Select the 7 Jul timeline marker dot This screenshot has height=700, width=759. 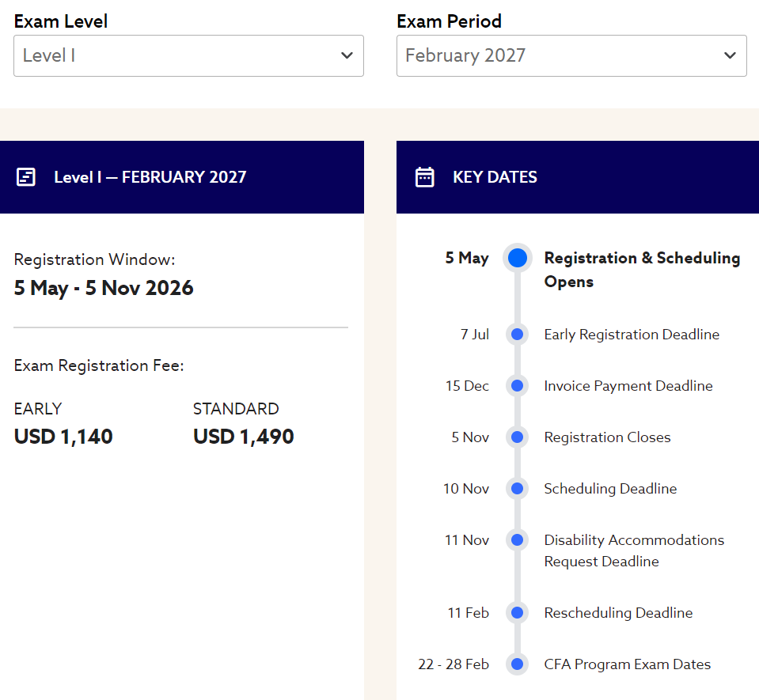[x=518, y=335]
